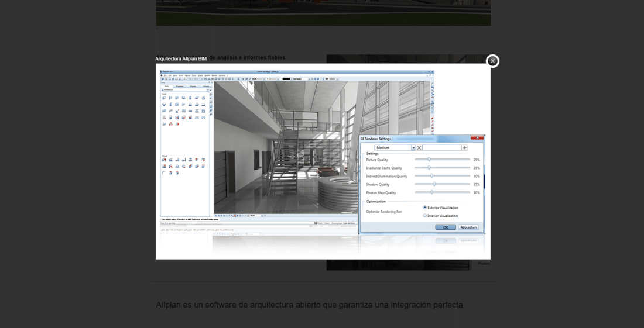Screen dimensions: 644x328
Task: Open the View menu in Allplan
Action: pyautogui.click(x=175, y=75)
